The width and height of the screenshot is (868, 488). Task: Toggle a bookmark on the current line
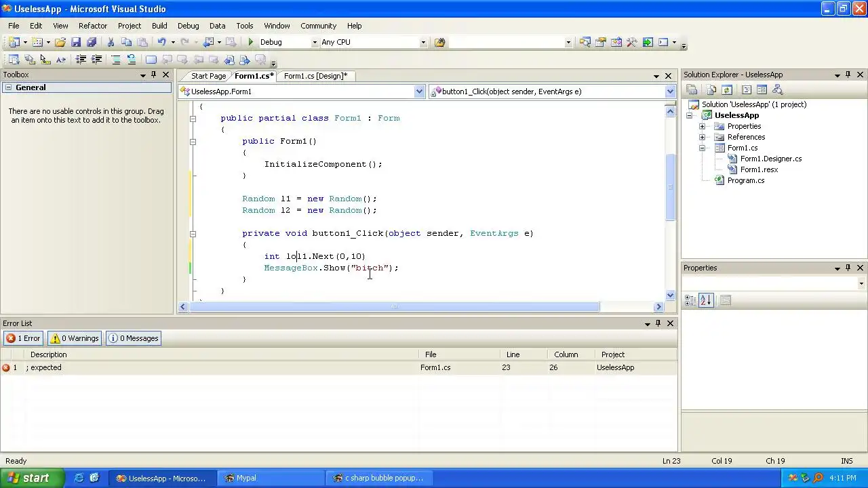(x=151, y=60)
